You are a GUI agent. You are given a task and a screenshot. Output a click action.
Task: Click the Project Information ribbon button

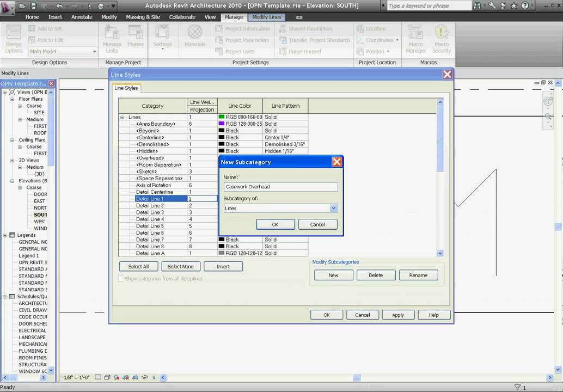pyautogui.click(x=242, y=29)
